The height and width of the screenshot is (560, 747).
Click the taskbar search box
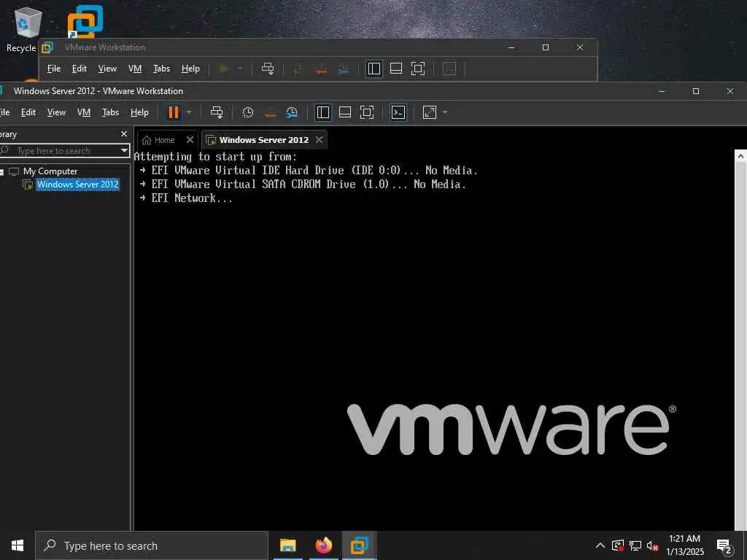[x=152, y=545]
